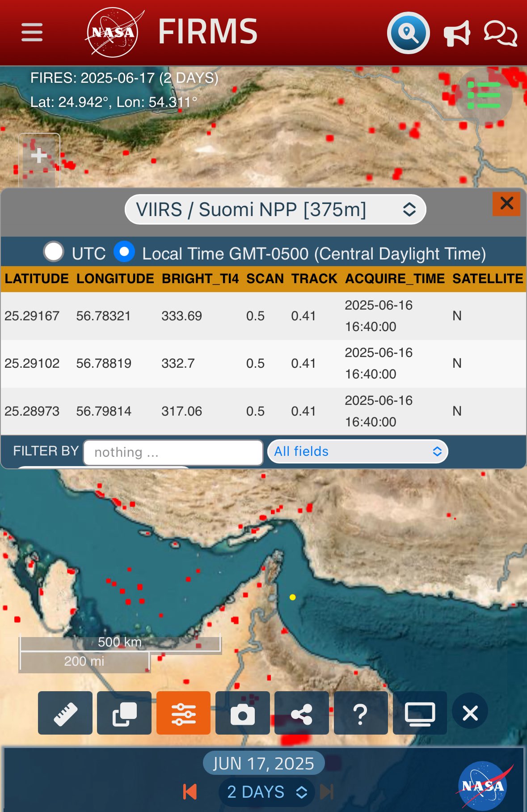Select brightness value 332.7
527x812 pixels.
click(x=178, y=363)
